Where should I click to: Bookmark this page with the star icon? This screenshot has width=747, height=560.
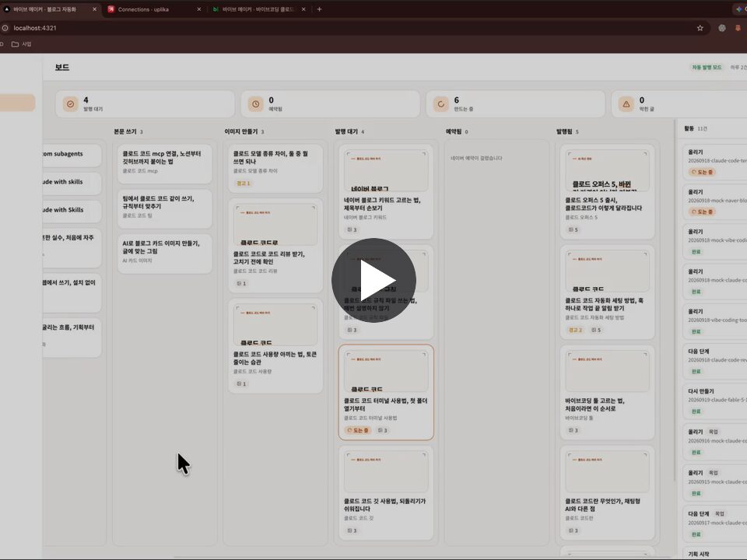point(700,28)
